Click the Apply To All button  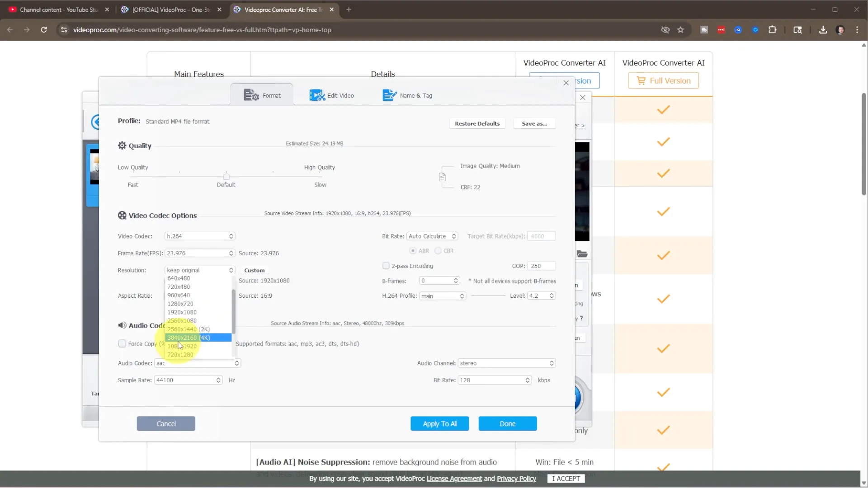439,424
